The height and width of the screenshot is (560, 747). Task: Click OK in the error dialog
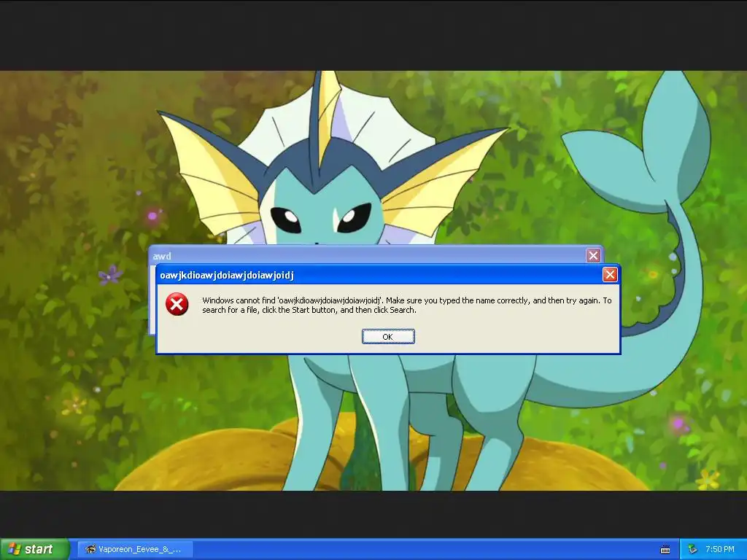pyautogui.click(x=388, y=337)
